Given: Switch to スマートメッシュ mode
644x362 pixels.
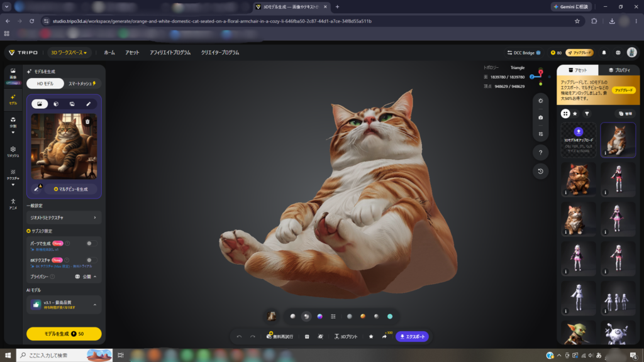Looking at the screenshot, I should click(82, 84).
